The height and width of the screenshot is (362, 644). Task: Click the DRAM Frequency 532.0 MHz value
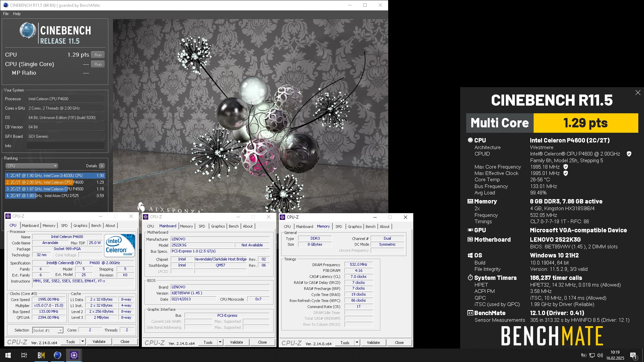(359, 264)
